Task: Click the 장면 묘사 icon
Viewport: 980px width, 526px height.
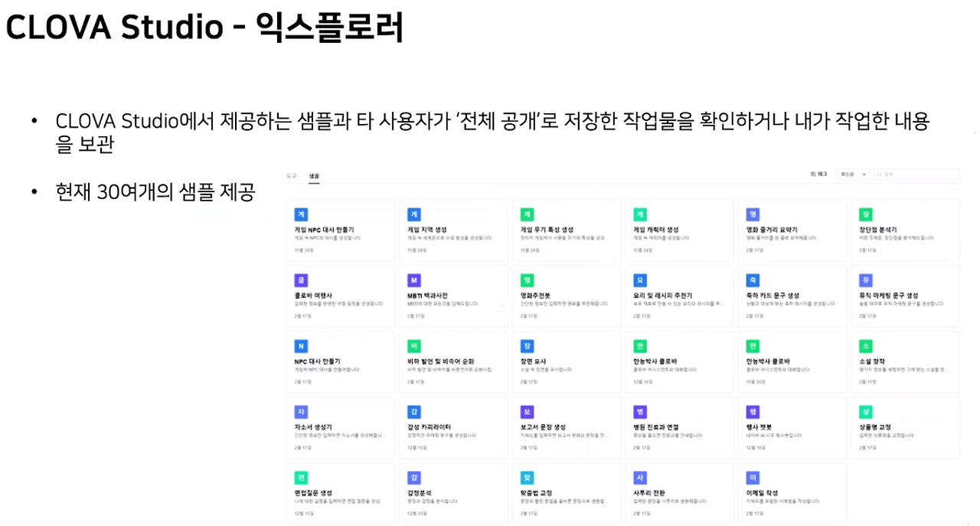Action: click(527, 346)
